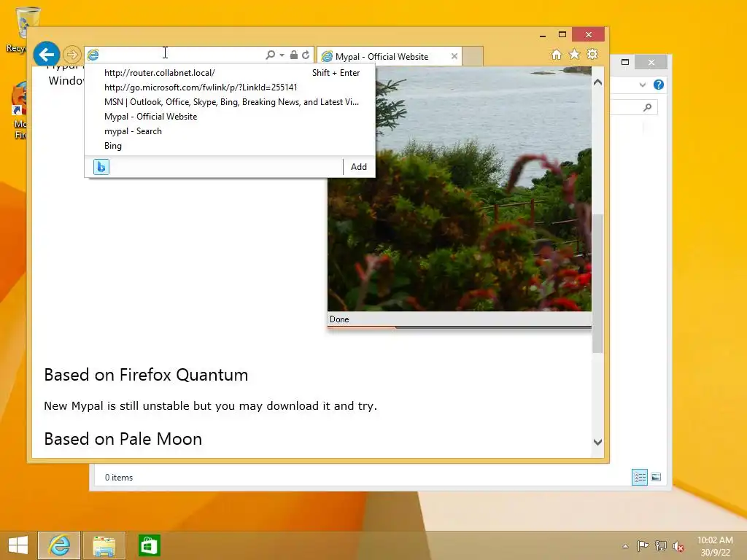The image size is (747, 560).
Task: Click the vertical scrollbar thumb
Action: coord(598,284)
